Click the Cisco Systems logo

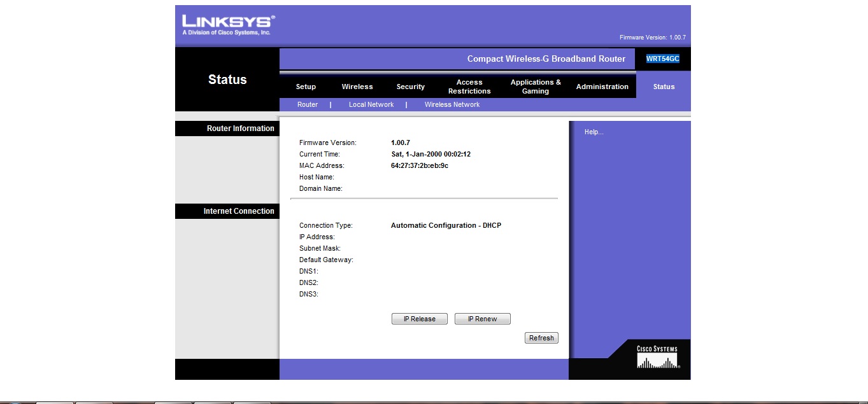click(x=657, y=358)
